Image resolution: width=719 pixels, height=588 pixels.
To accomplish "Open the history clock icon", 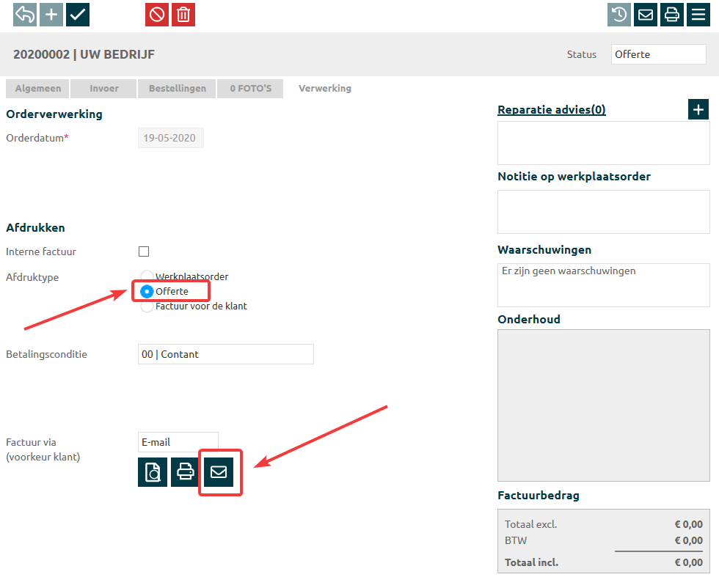I will [619, 15].
